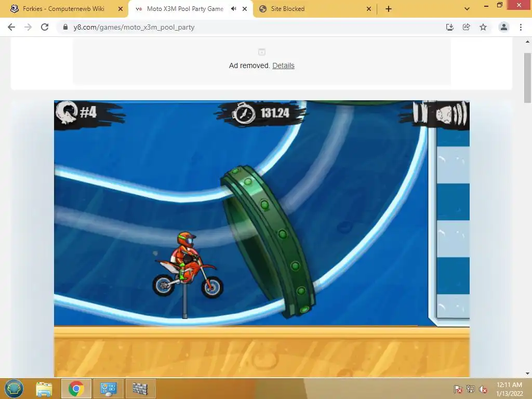Toggle the game sound speaker icon

(451, 114)
